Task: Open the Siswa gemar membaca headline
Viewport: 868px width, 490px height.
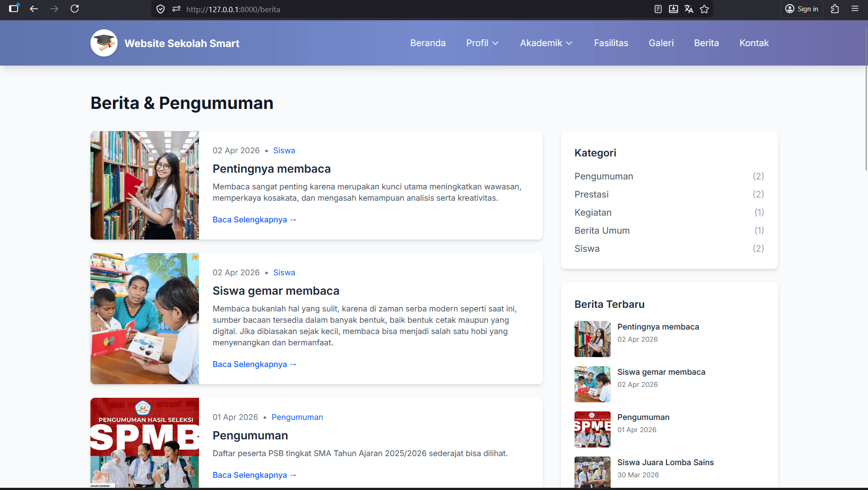Action: coord(276,291)
